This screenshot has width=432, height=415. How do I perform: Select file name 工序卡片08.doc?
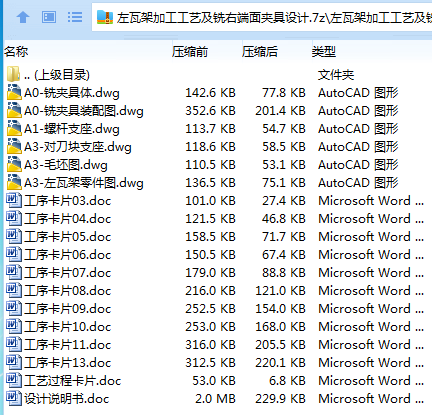[x=68, y=291]
